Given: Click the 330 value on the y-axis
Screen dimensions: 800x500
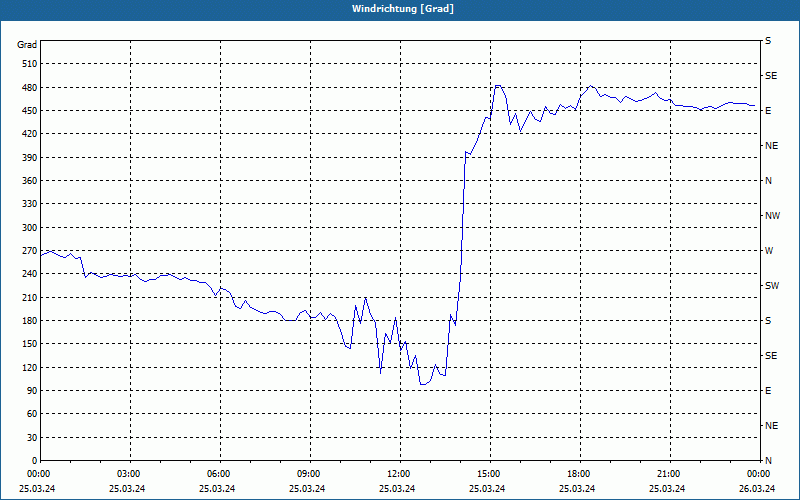Looking at the screenshot, I should [30, 204].
